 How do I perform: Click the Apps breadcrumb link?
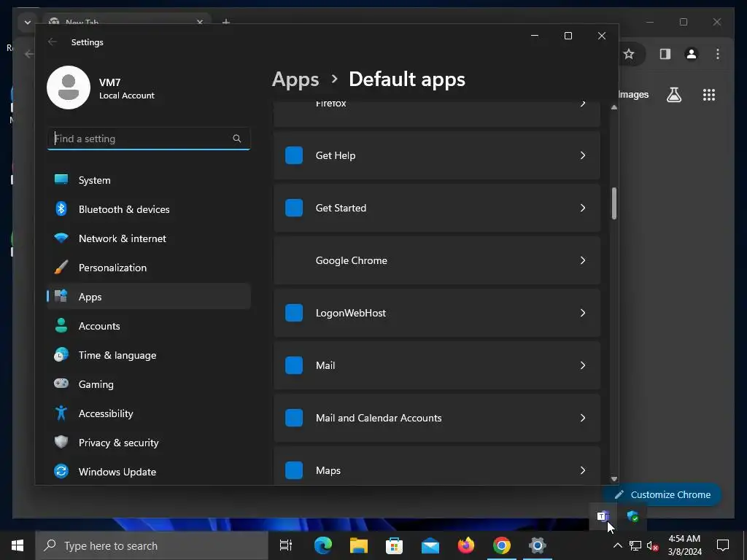coord(295,79)
